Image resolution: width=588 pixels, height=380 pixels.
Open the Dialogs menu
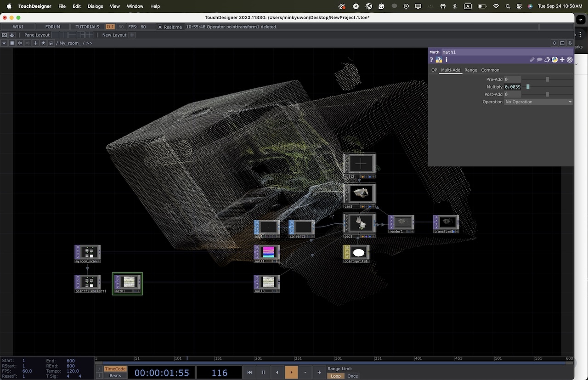pos(96,6)
